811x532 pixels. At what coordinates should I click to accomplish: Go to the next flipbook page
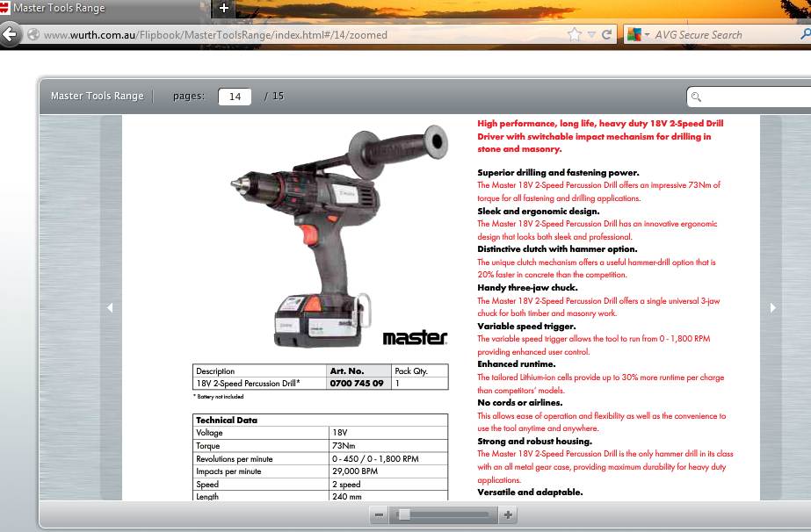[x=772, y=307]
